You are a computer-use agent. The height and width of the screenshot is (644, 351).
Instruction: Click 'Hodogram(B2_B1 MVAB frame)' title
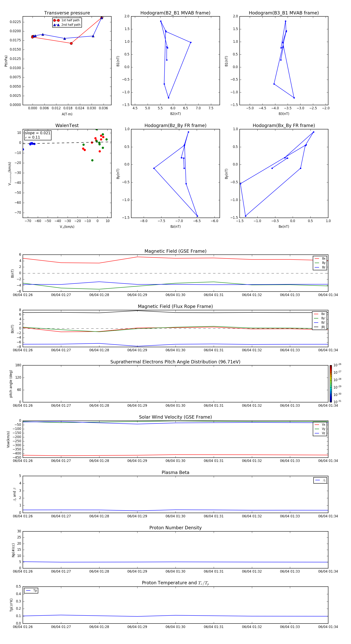tap(175, 13)
